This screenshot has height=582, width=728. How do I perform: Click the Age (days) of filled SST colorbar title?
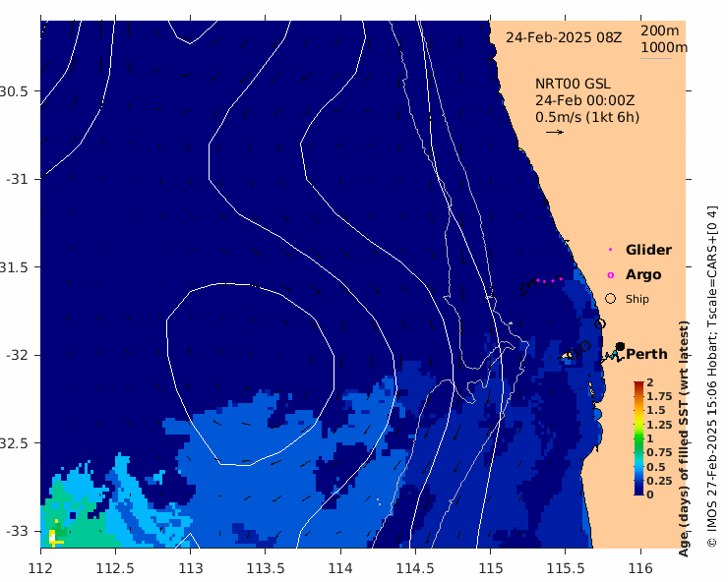click(x=684, y=438)
